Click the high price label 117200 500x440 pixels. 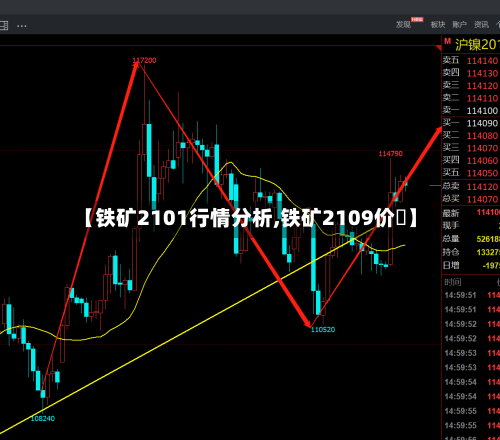click(x=144, y=60)
